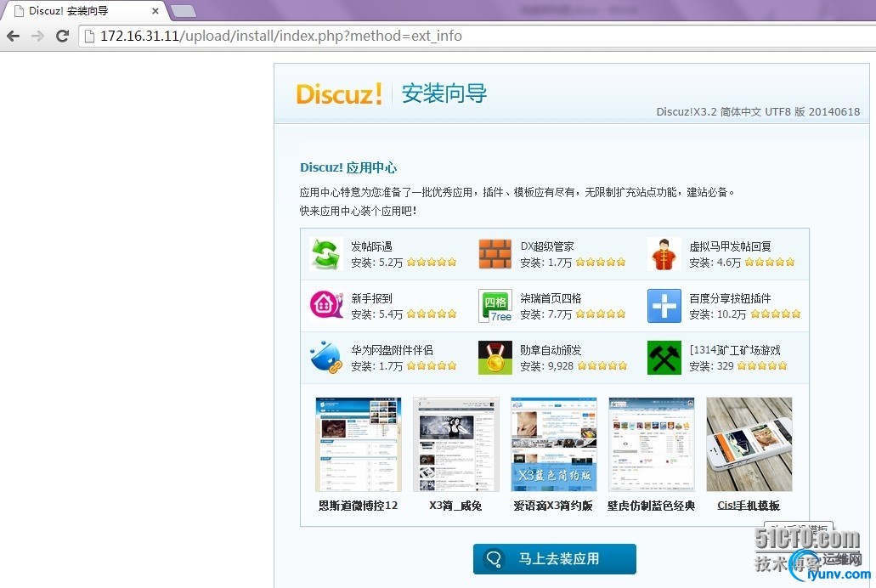Open the 勋章自动颁发 app link
This screenshot has height=588, width=876.
coord(551,350)
